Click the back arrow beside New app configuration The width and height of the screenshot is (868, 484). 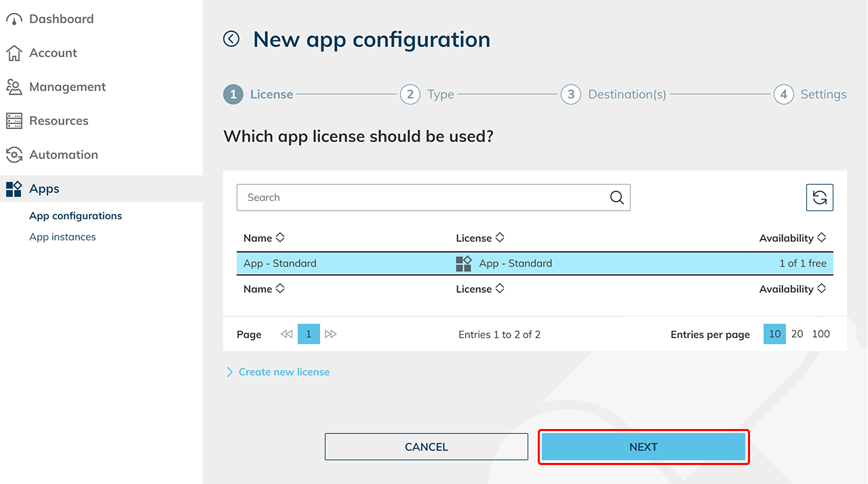coord(231,39)
